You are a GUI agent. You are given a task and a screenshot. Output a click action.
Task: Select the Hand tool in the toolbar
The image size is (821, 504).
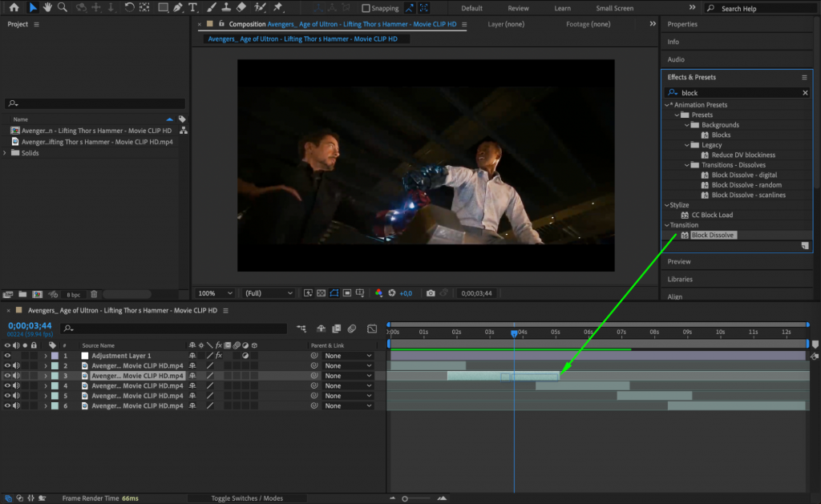click(x=47, y=8)
